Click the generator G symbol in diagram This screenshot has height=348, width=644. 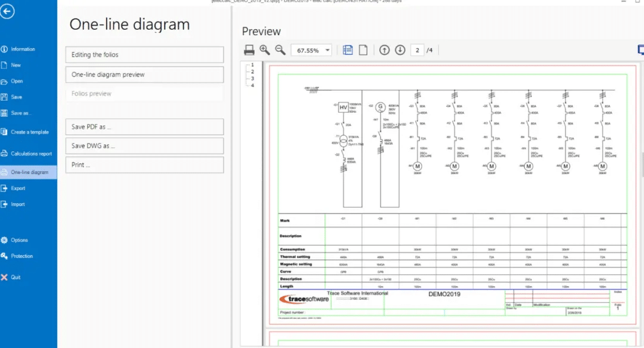click(x=380, y=107)
